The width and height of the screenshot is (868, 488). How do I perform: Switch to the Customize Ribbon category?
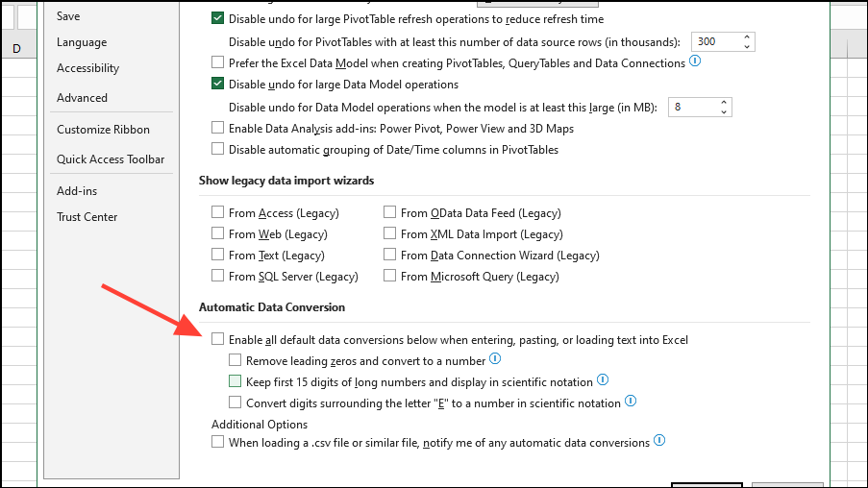[x=103, y=130]
